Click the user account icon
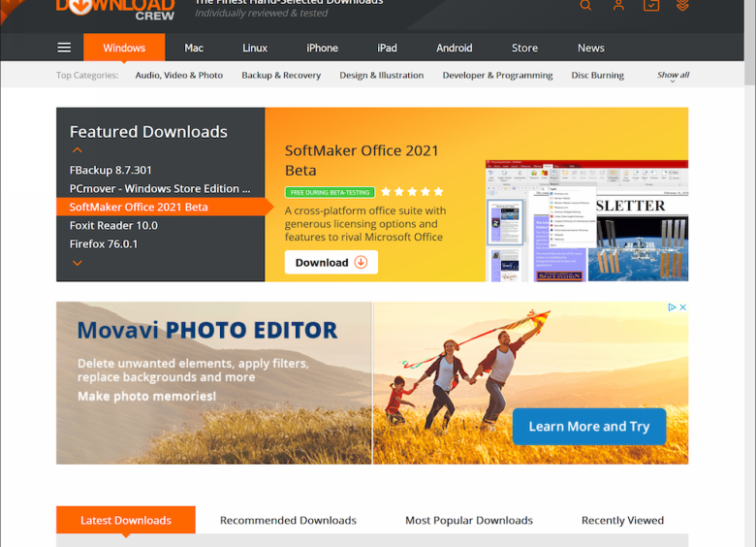756x547 pixels. 618,5
